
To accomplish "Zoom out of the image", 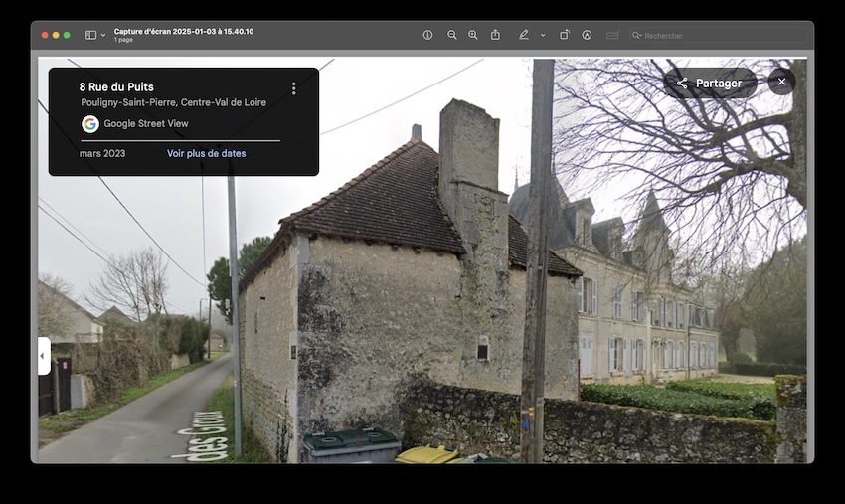I will (451, 35).
